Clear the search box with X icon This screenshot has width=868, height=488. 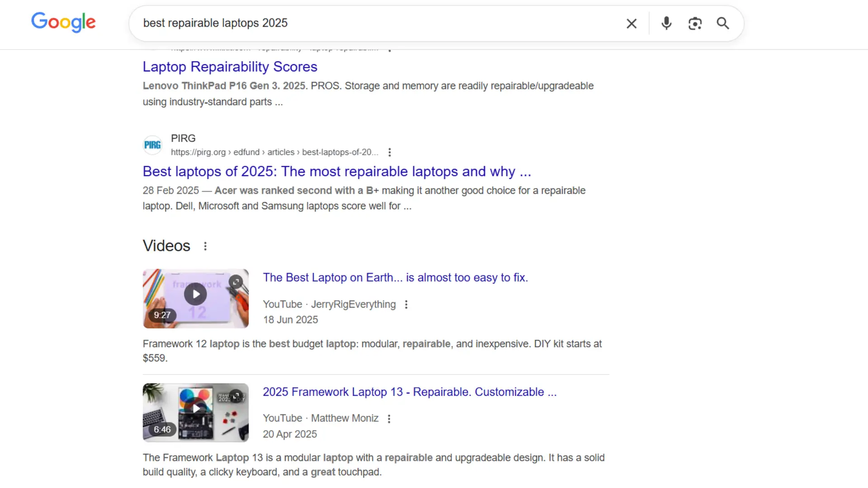tap(632, 23)
